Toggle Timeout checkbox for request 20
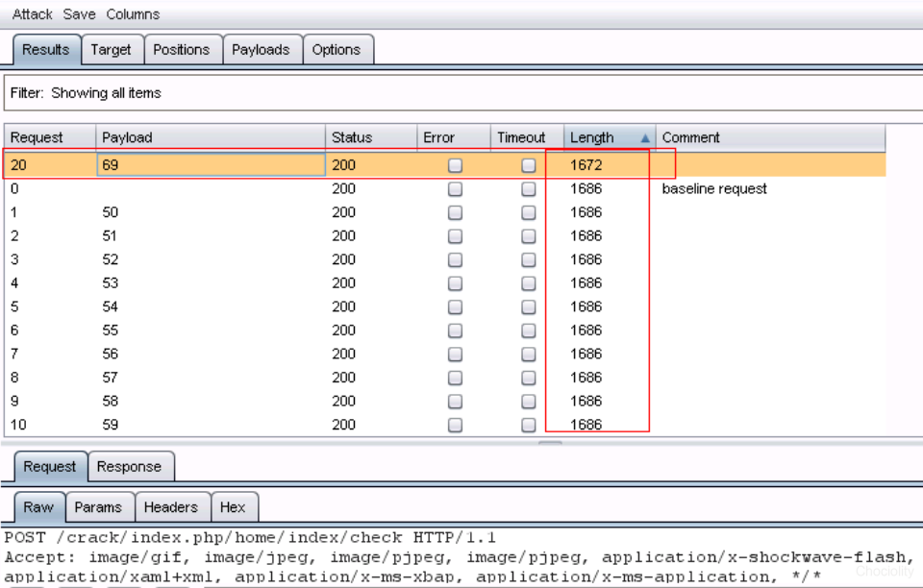 pos(529,165)
